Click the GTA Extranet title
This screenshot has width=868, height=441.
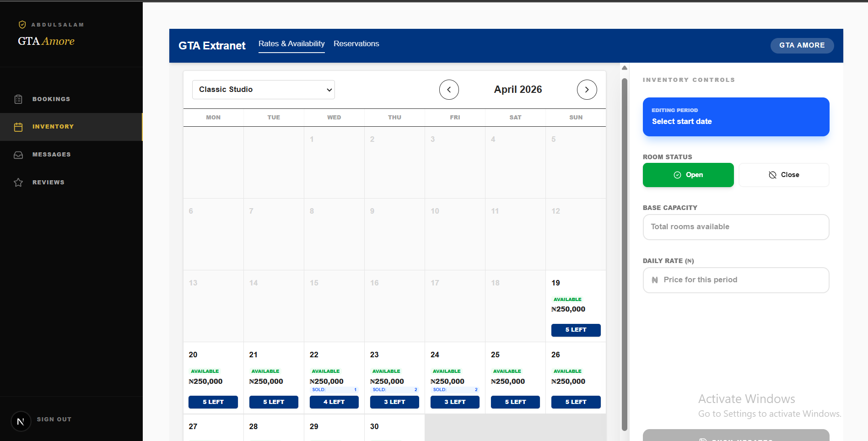(212, 46)
